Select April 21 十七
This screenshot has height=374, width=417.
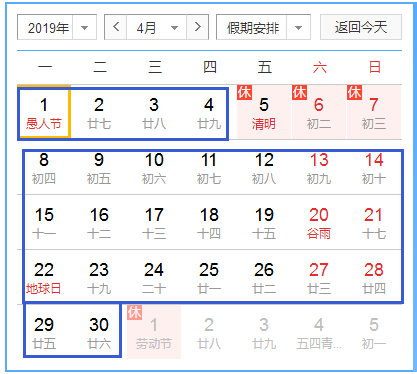374,223
